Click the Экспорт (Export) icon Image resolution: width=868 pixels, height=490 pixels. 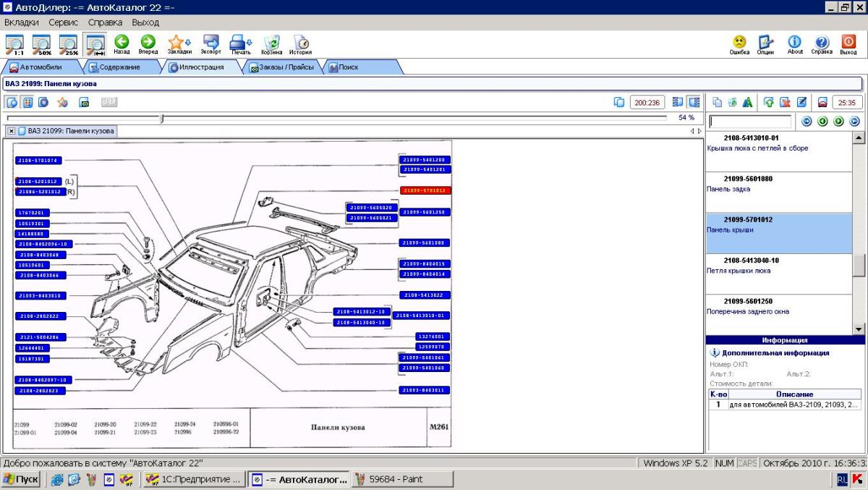(211, 42)
